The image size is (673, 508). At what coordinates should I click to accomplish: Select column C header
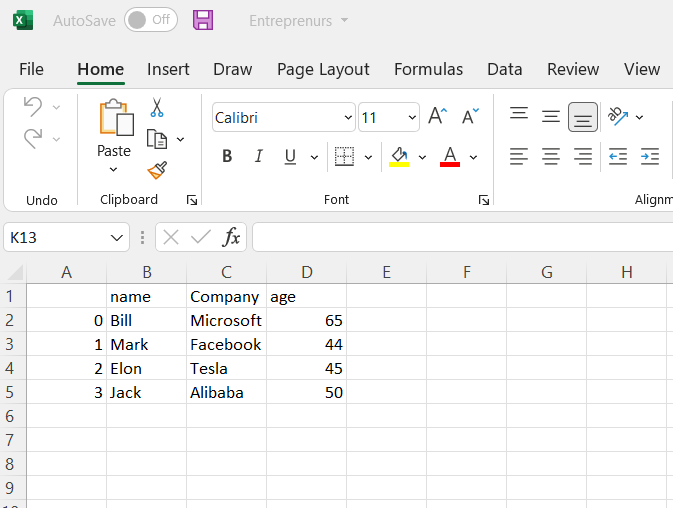click(226, 272)
